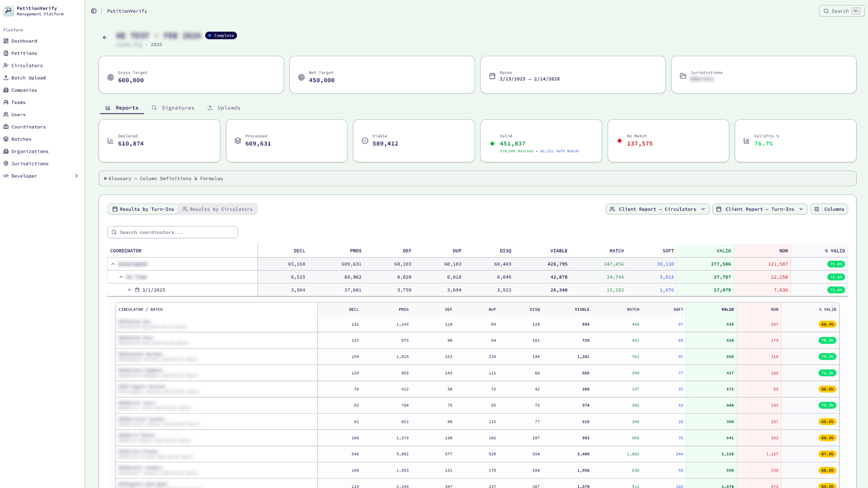Image resolution: width=868 pixels, height=488 pixels.
Task: Open the Coordinators sidebar item
Action: 28,127
